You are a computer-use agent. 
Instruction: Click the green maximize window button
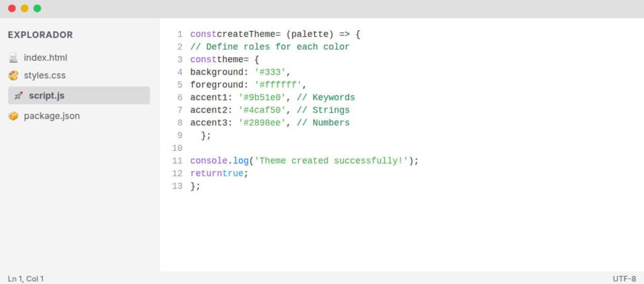[37, 8]
